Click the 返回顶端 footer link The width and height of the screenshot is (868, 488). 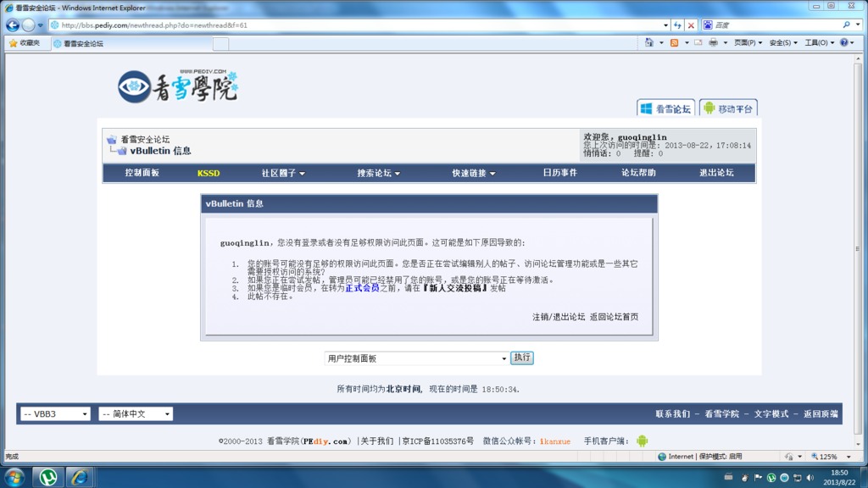pos(821,413)
